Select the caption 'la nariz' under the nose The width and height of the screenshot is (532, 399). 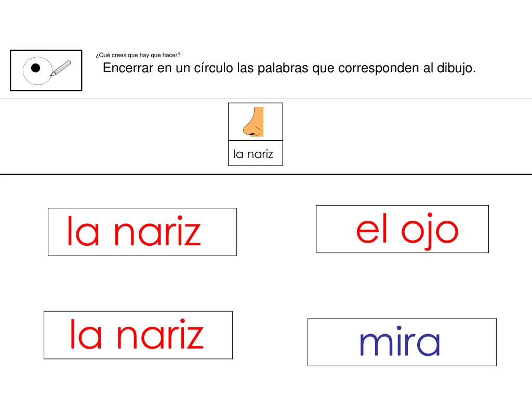pyautogui.click(x=254, y=154)
